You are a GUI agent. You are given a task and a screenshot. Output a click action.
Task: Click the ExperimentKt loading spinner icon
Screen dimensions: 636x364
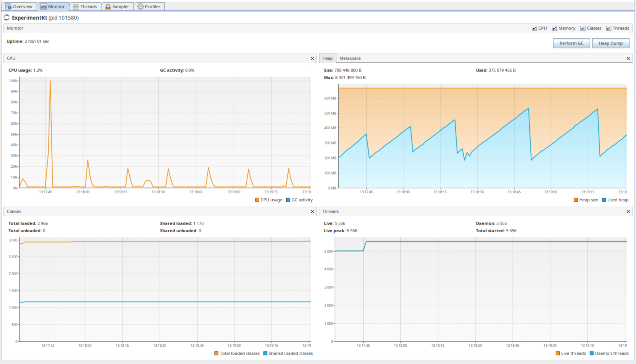(x=7, y=18)
